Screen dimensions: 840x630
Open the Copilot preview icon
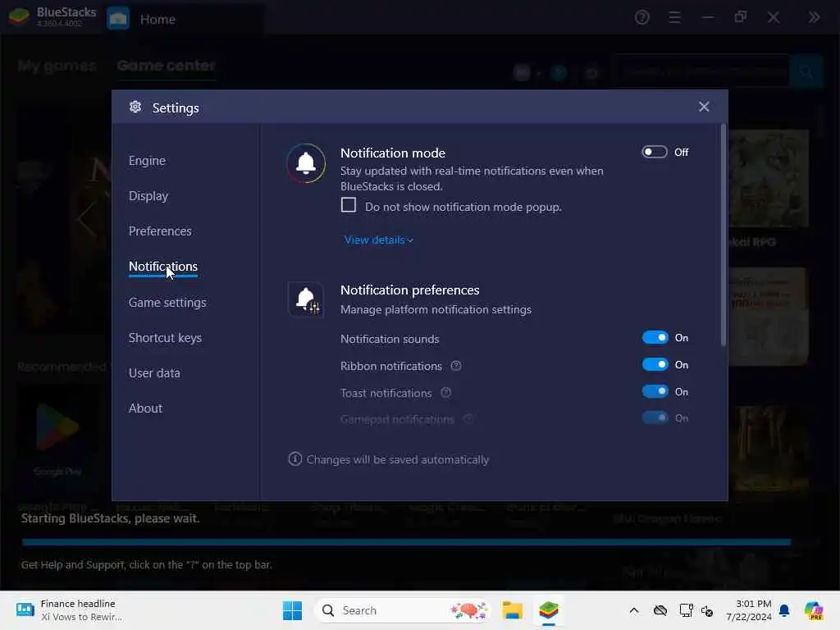click(x=814, y=610)
